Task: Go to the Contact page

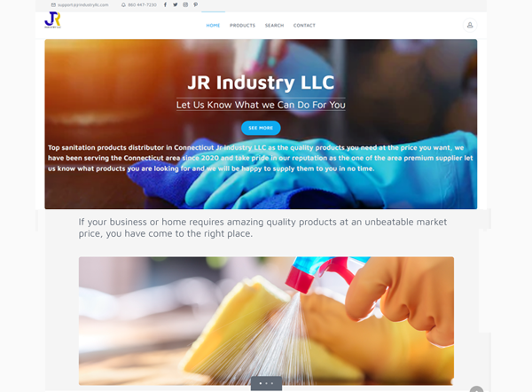Action: [304, 26]
